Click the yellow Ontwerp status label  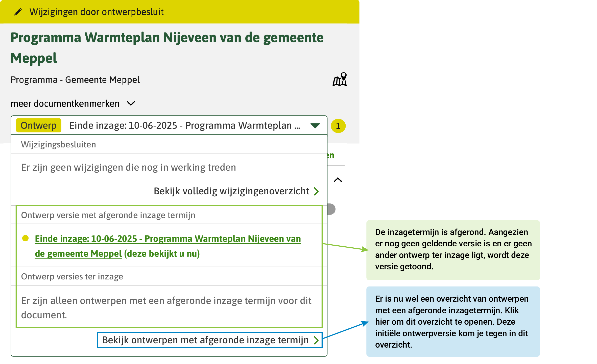39,125
